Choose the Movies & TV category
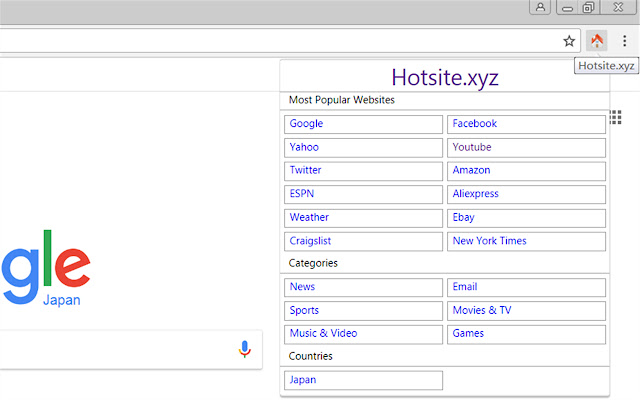This screenshot has height=400, width=640. 526,311
